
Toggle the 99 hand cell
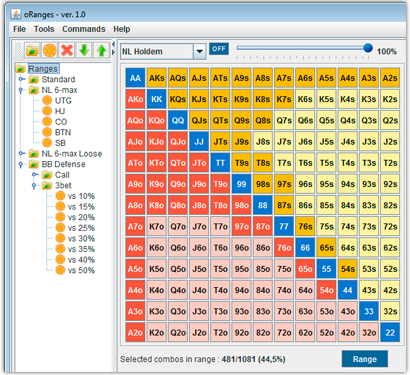point(242,184)
